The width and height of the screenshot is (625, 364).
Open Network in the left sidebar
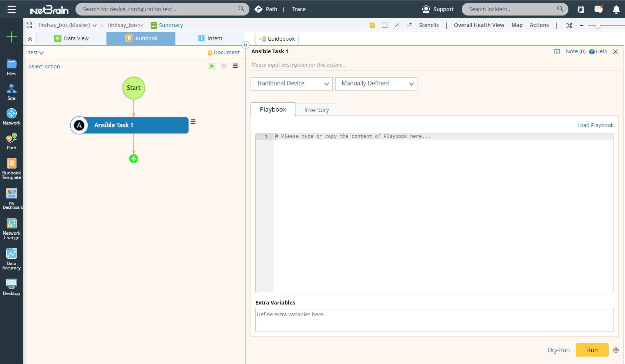(x=11, y=117)
